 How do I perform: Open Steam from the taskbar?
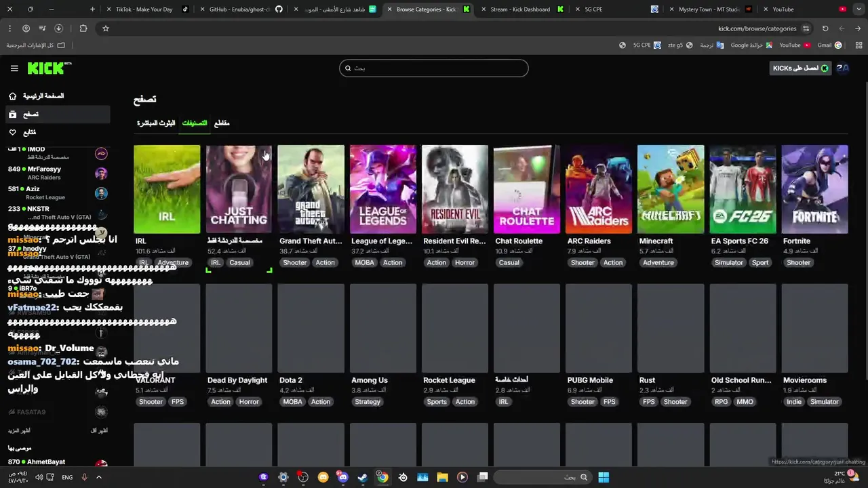tap(363, 477)
